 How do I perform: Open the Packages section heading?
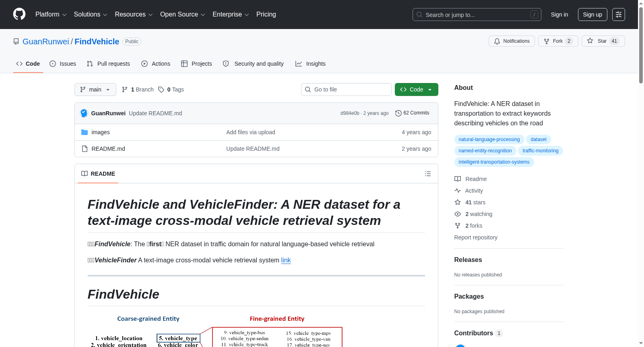tap(469, 297)
